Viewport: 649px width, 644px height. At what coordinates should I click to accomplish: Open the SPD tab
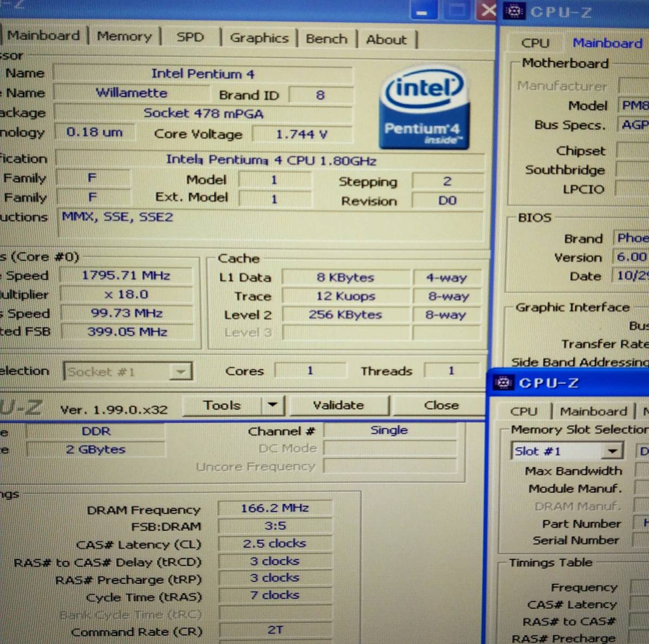(190, 37)
